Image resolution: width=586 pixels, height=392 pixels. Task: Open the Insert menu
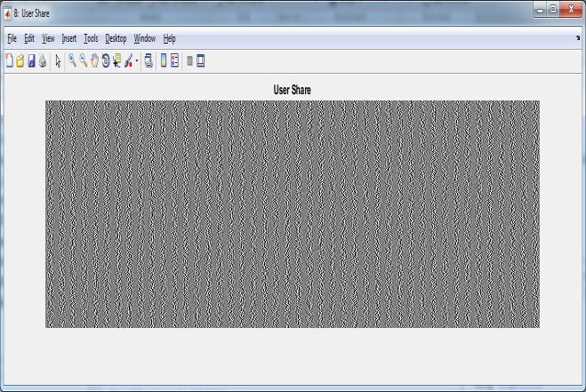point(69,38)
